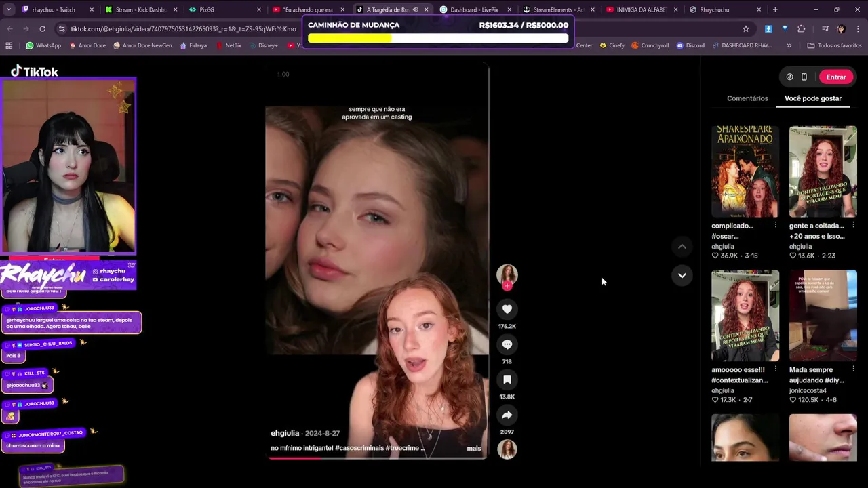Like the TikTok video with the heart icon
This screenshot has width=868, height=488.
(x=507, y=309)
